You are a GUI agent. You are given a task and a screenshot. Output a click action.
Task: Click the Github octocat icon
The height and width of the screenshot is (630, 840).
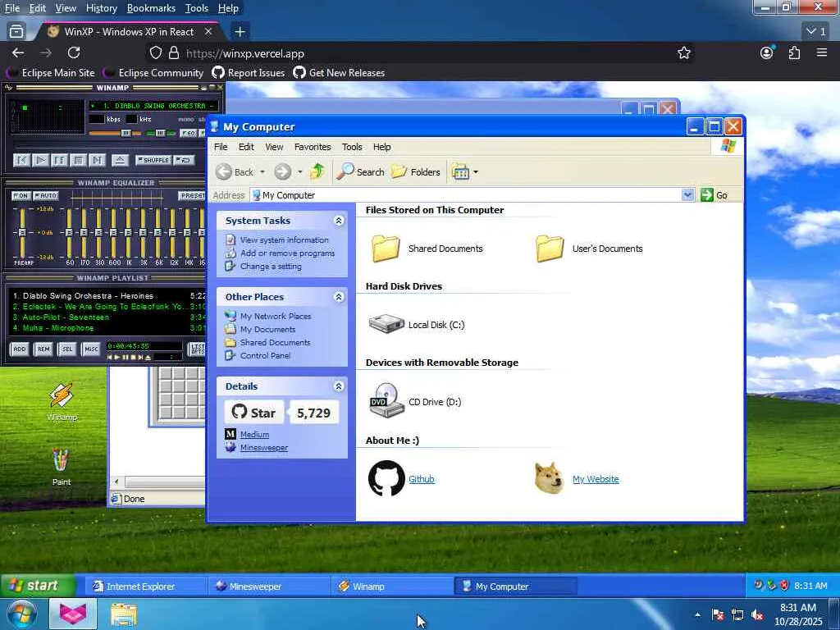pyautogui.click(x=386, y=478)
